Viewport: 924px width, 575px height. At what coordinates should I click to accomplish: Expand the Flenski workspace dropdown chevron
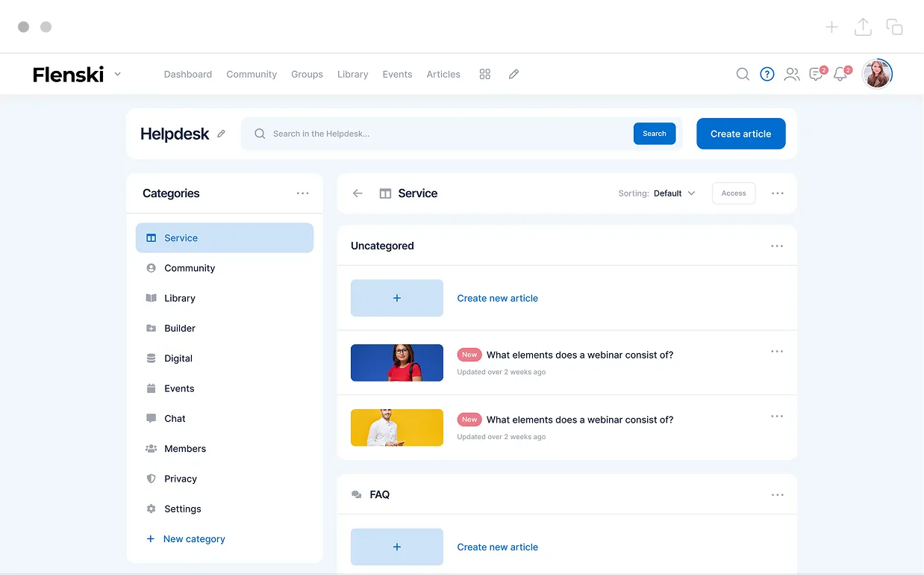coord(118,74)
